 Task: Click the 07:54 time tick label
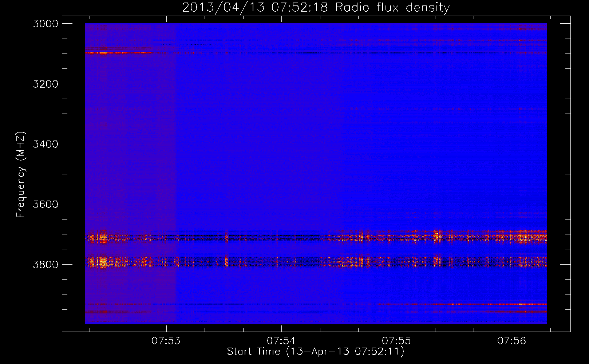tap(281, 341)
